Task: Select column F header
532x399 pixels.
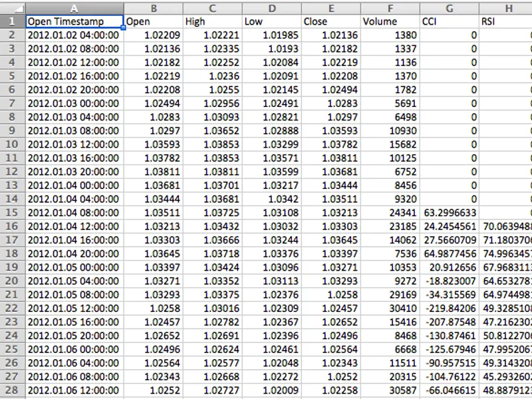Action: (390, 8)
